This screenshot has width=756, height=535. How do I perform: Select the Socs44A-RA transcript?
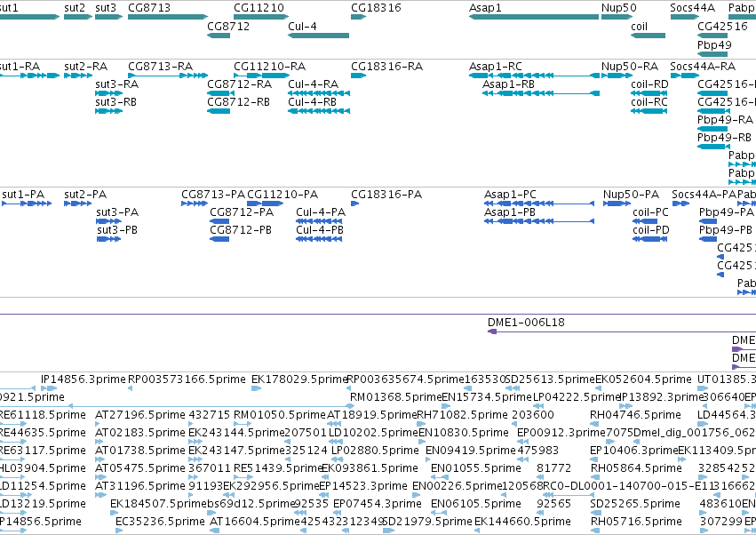tap(685, 76)
